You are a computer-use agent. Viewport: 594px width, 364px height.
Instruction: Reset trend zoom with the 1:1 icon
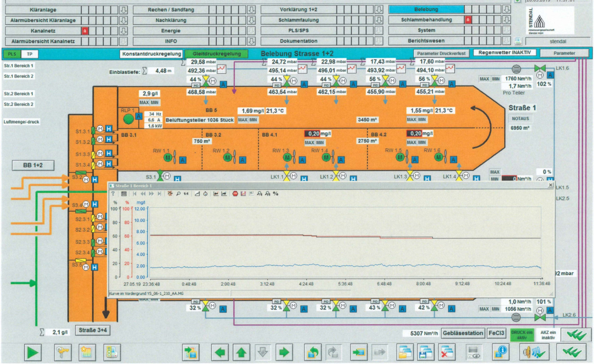(x=186, y=193)
